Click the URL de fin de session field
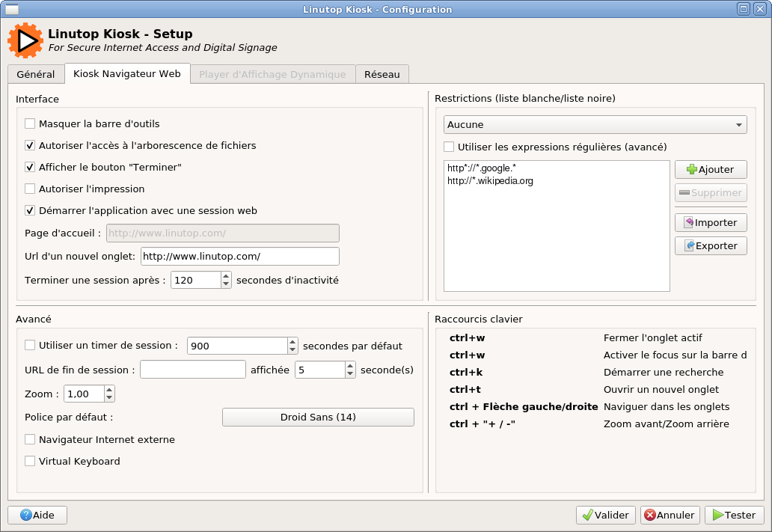 pos(192,370)
